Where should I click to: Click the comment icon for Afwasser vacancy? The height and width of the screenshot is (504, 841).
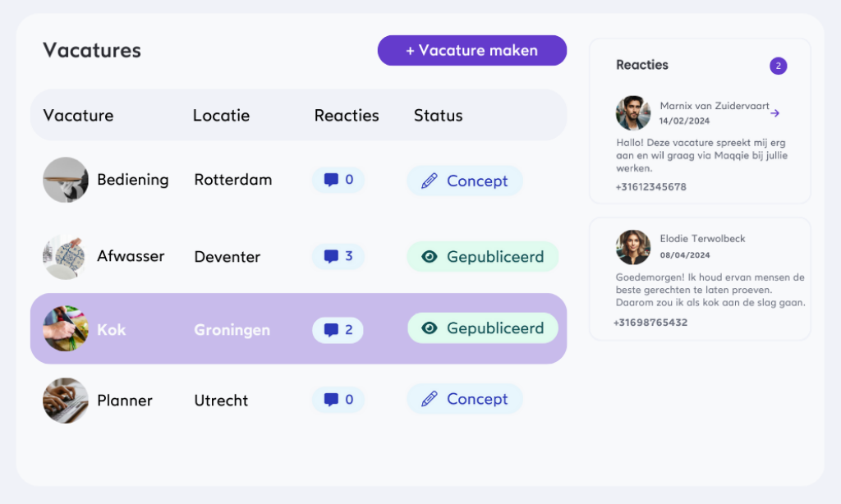(331, 257)
